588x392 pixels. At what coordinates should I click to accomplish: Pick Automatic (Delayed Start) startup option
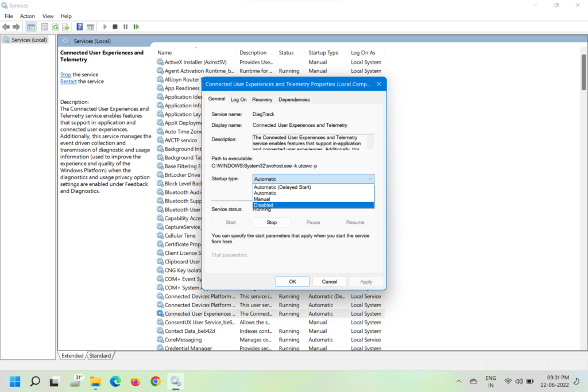click(313, 187)
